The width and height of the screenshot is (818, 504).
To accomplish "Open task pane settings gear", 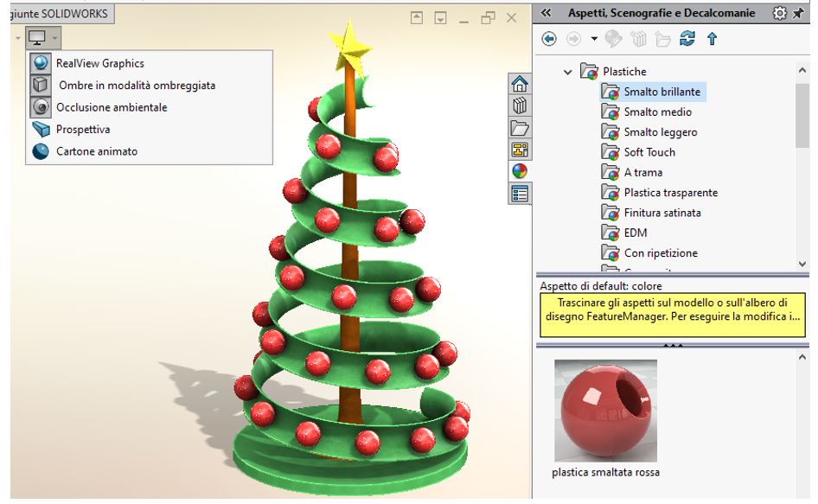I will pos(779,13).
